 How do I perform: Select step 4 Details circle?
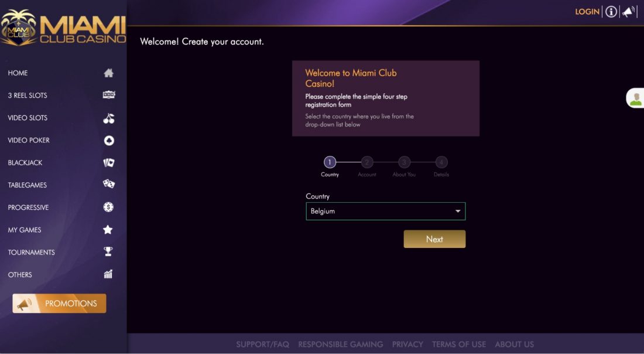pos(441,162)
